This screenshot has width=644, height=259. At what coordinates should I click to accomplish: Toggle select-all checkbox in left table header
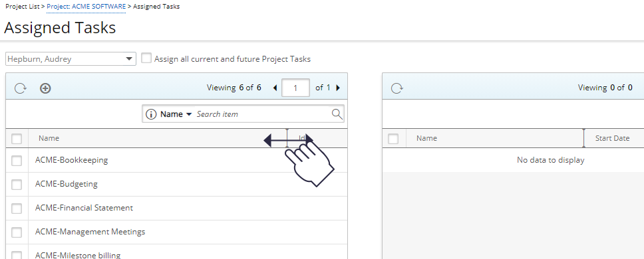pyautogui.click(x=17, y=139)
